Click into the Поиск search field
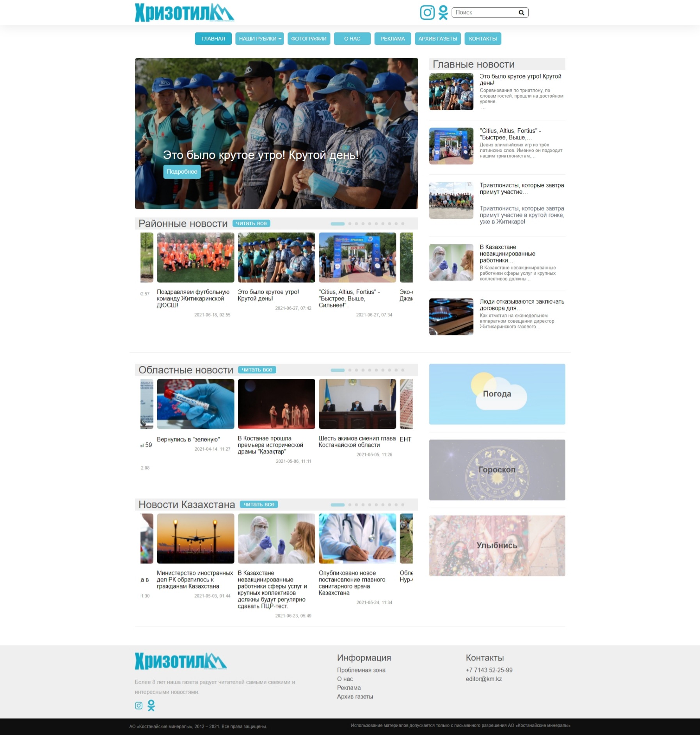Image resolution: width=700 pixels, height=735 pixels. tap(484, 12)
